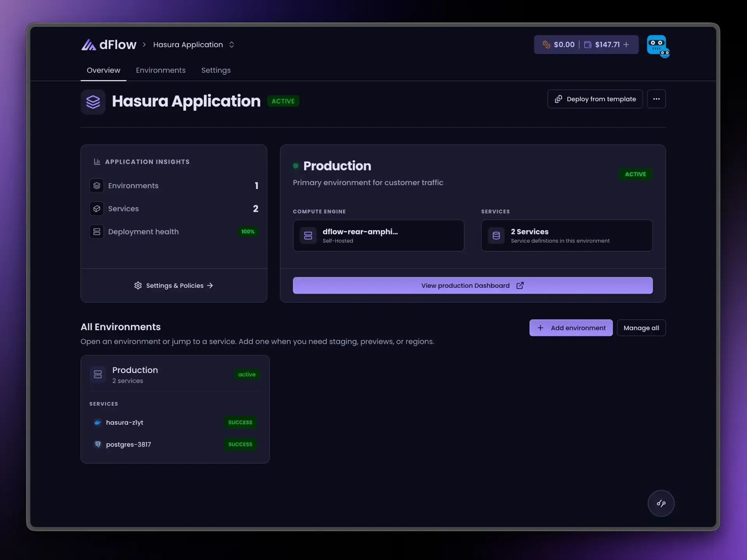Click the floating round button at bottom right
This screenshot has height=560, width=747.
pyautogui.click(x=661, y=503)
